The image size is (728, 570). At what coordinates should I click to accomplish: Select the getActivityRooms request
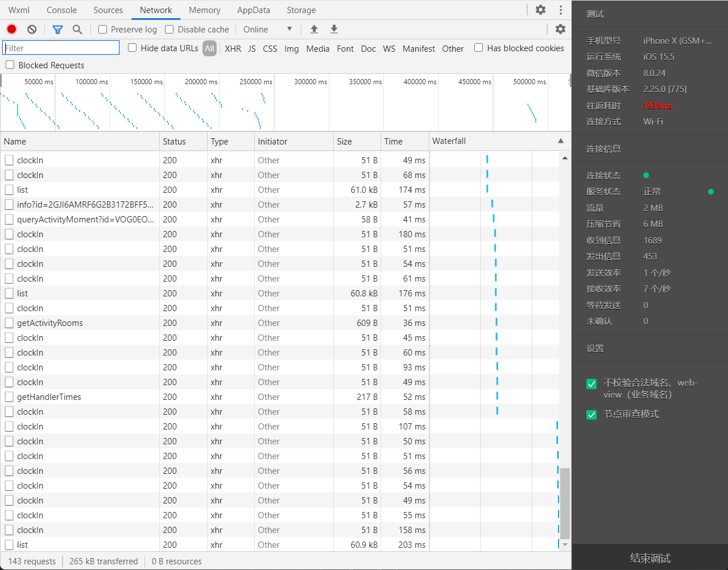click(279, 323)
